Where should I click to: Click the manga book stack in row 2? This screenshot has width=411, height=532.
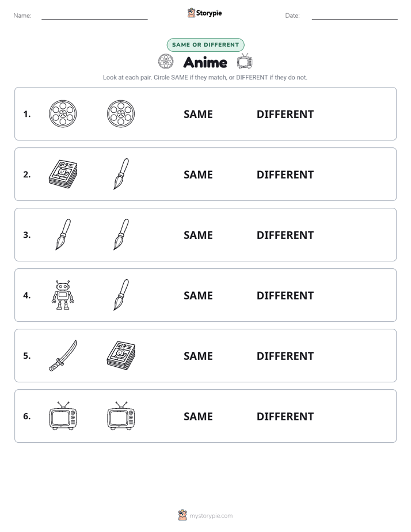[x=63, y=174]
